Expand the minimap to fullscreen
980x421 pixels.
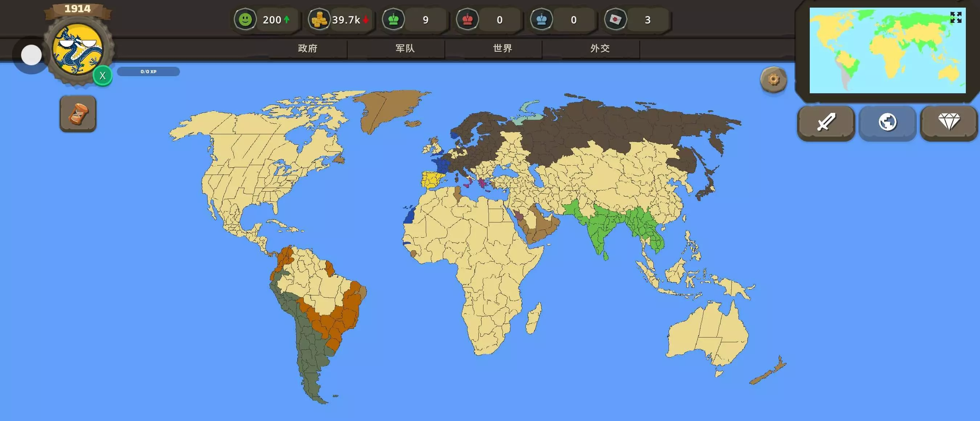(x=956, y=17)
